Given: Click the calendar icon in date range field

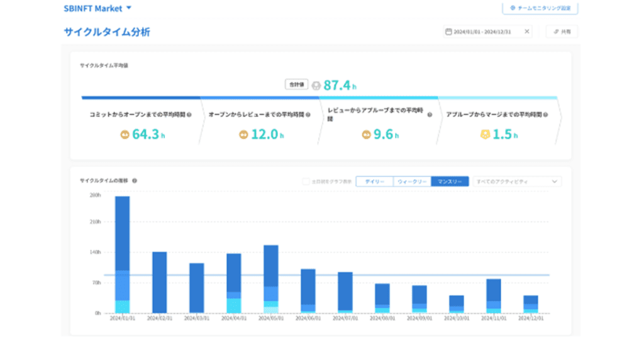Looking at the screenshot, I should [x=448, y=31].
